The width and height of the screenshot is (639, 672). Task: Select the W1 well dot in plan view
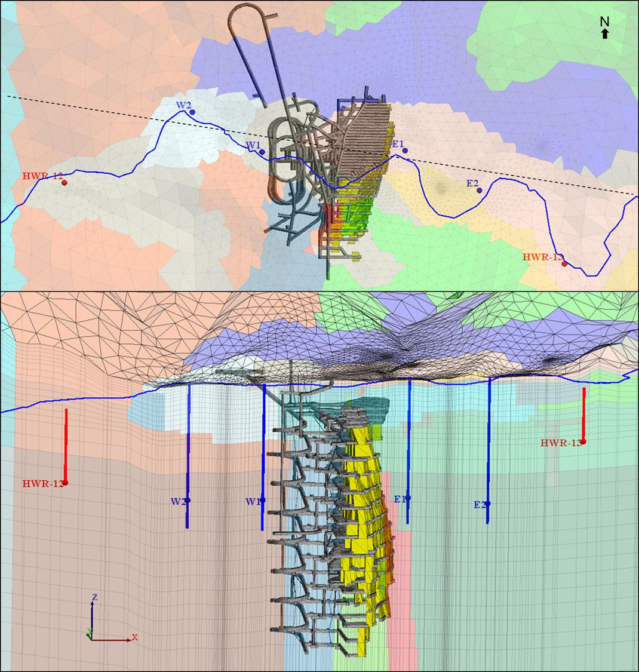click(x=262, y=152)
